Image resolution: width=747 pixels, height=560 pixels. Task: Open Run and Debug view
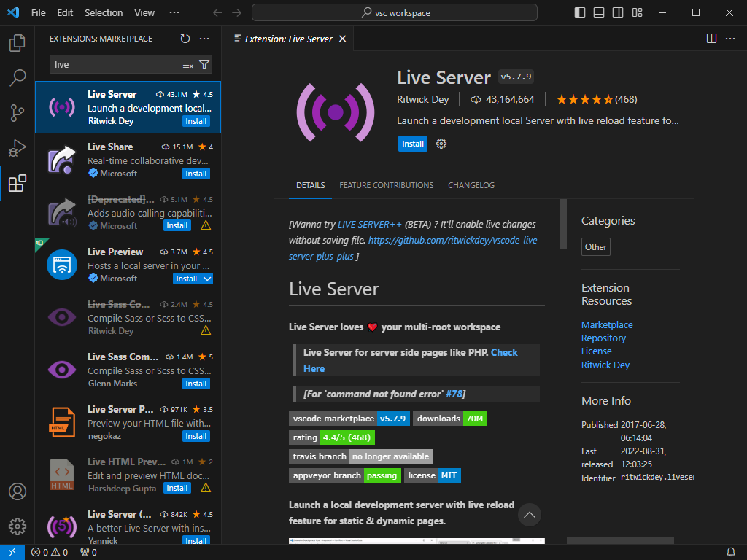18,148
